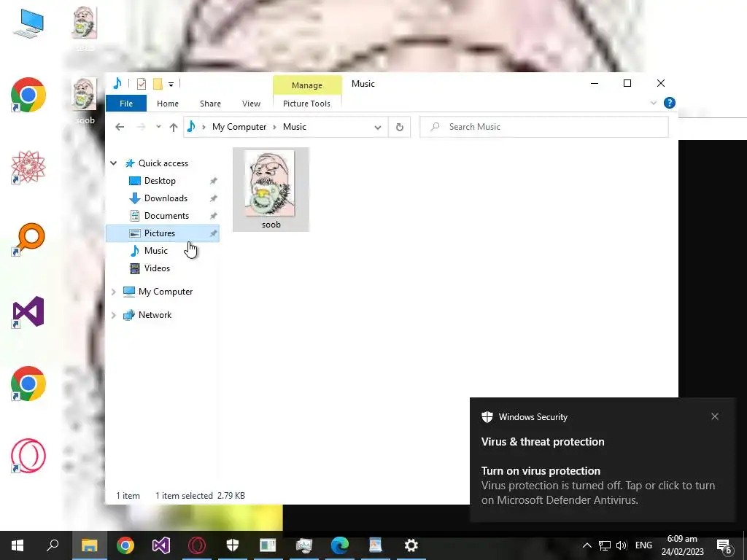Click the ENG language indicator
The width and height of the screenshot is (747, 560).
643,545
